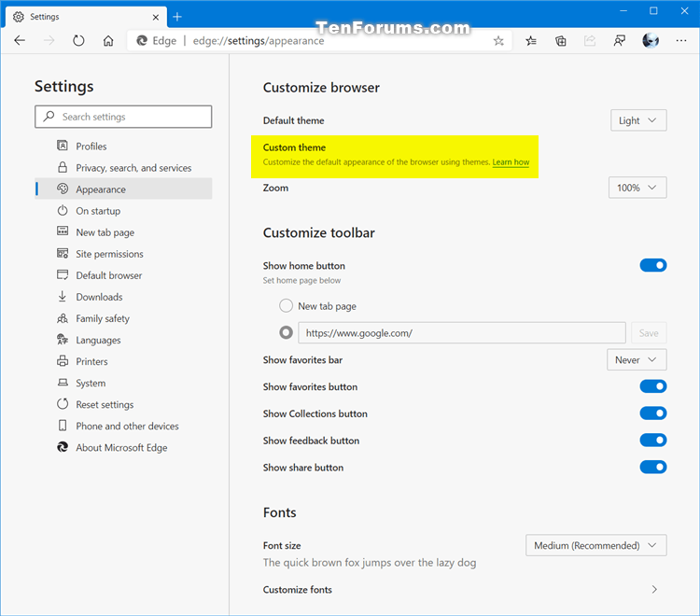Viewport: 700px width, 616px height.
Task: Click the Reset settings icon
Action: [63, 404]
